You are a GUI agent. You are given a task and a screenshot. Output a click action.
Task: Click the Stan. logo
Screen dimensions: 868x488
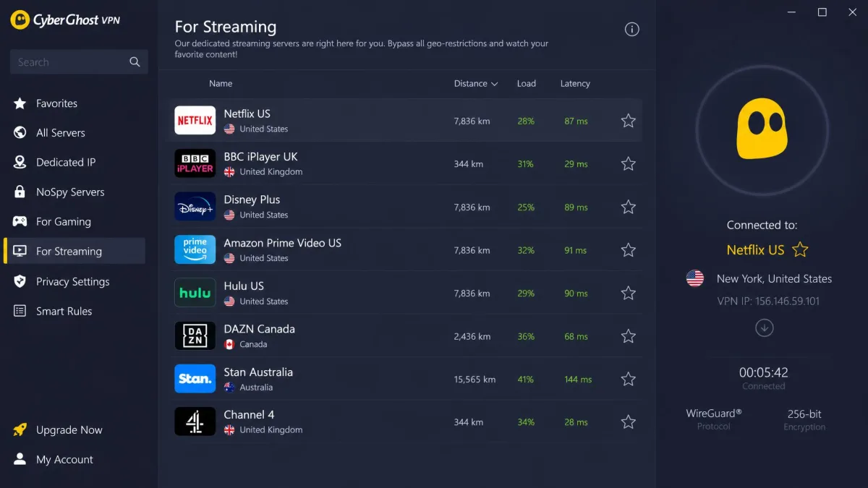point(195,379)
